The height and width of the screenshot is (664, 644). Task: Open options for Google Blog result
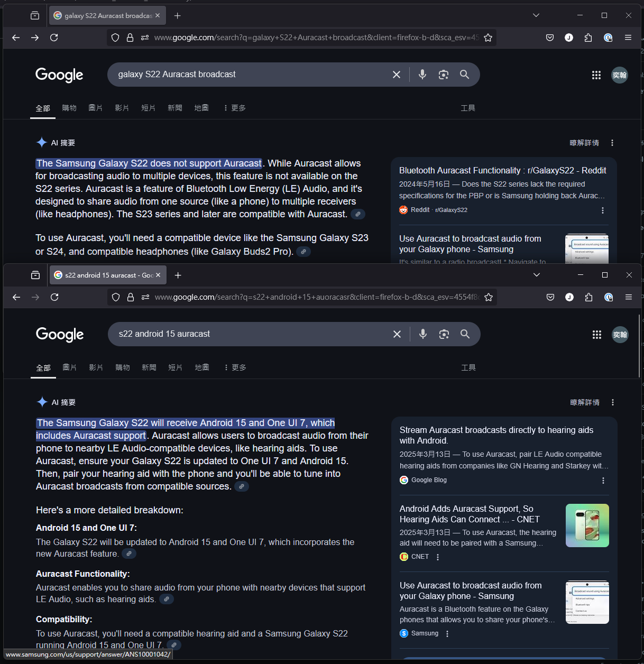click(603, 481)
